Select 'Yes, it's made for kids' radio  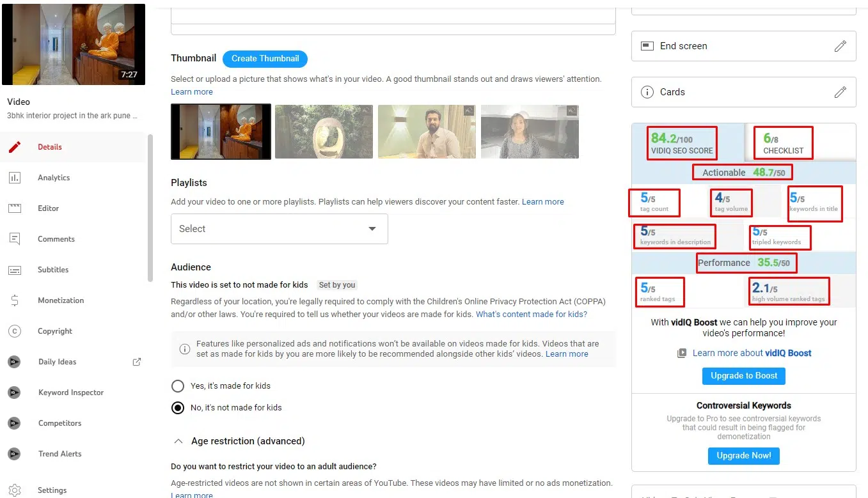click(x=178, y=386)
